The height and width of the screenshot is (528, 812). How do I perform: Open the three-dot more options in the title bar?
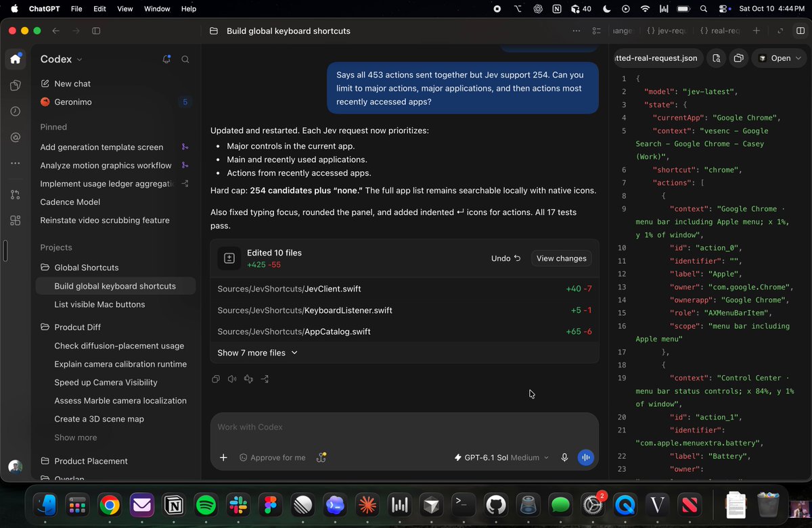(x=577, y=31)
